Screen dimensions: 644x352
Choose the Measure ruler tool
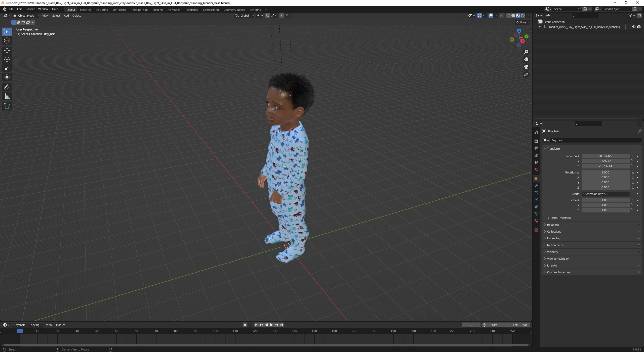[x=7, y=96]
